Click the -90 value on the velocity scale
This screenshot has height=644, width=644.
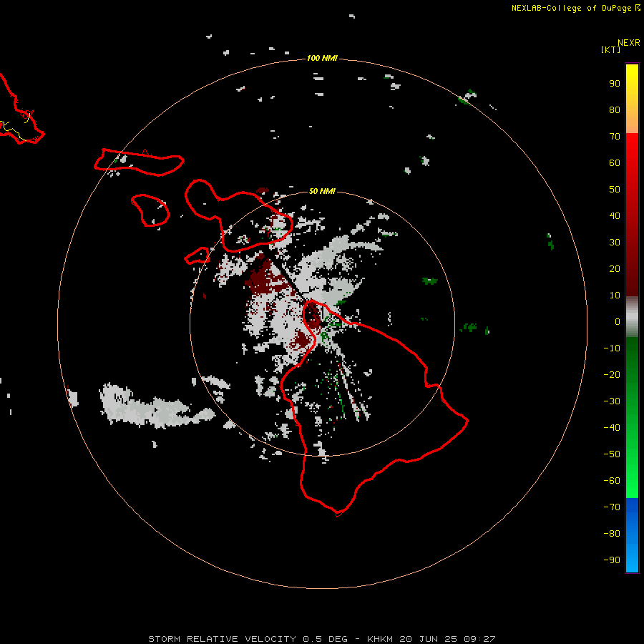(612, 560)
